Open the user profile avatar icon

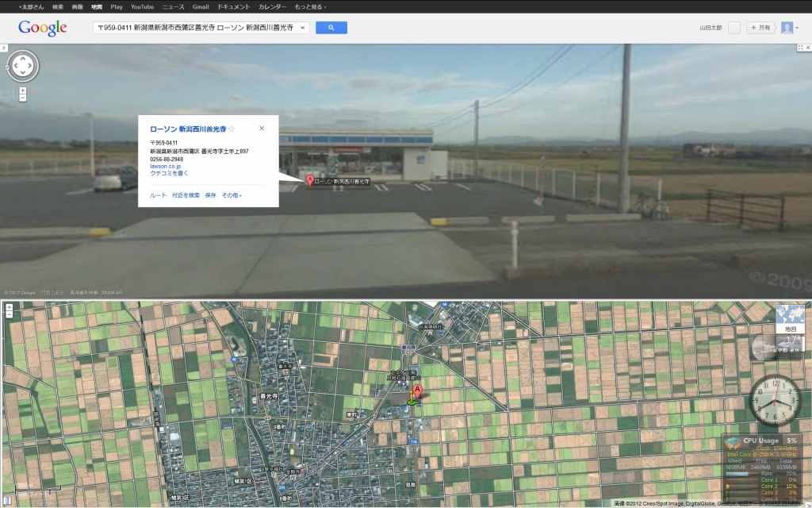787,28
